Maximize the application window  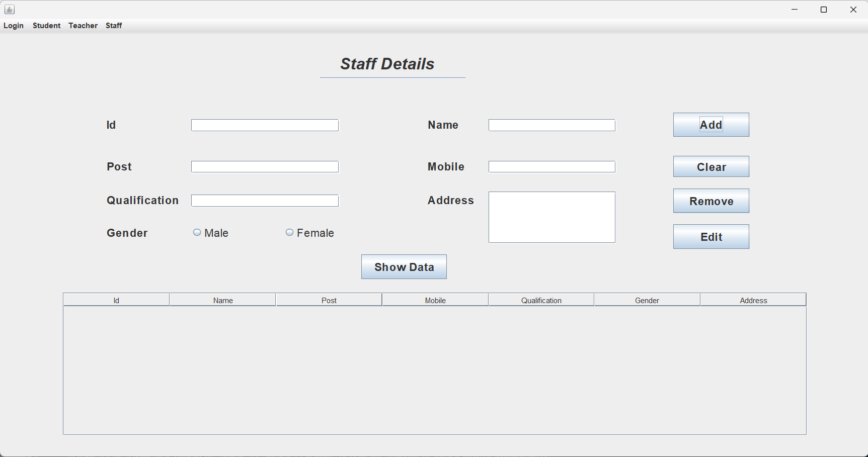(824, 10)
